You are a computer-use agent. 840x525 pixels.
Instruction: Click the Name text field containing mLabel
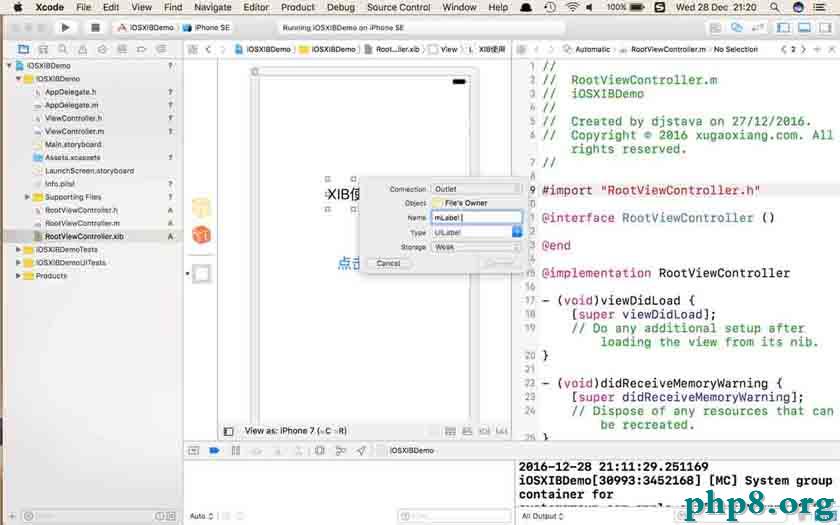pos(476,217)
